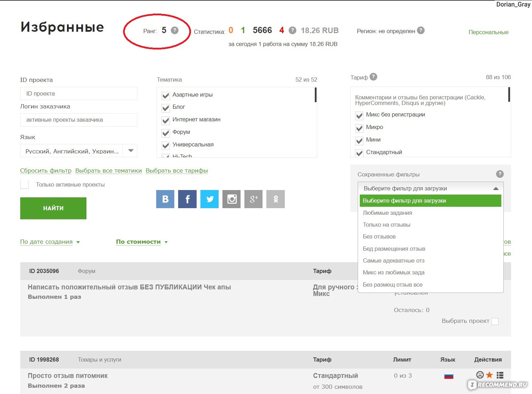Select Микс из любимых зада filter

pyautogui.click(x=431, y=272)
